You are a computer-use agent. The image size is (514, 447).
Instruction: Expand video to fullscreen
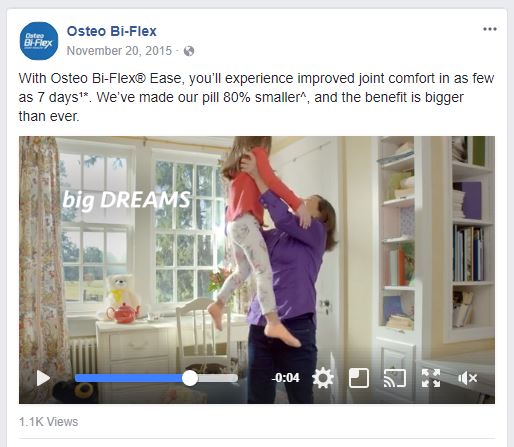point(431,378)
